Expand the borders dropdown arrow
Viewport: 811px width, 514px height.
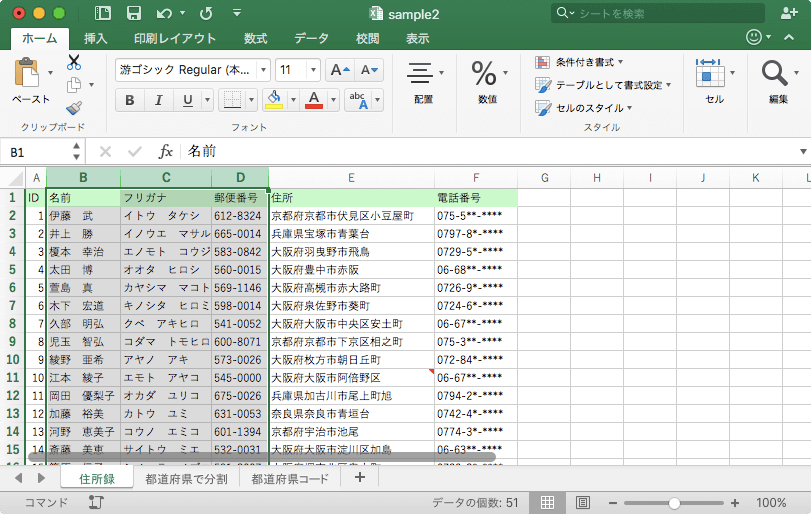click(251, 100)
